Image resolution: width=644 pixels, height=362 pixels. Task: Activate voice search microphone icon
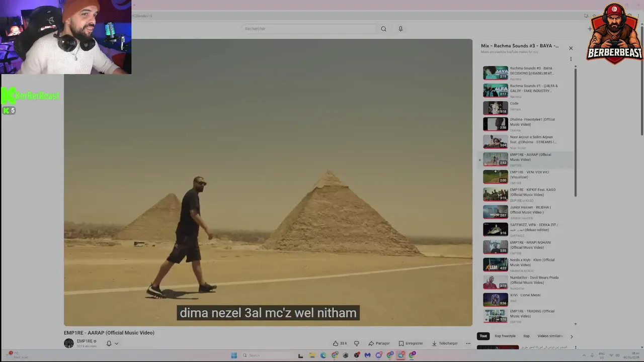[x=400, y=29]
